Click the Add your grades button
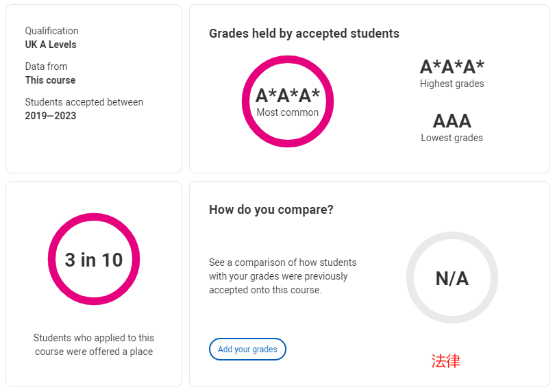The image size is (555, 392). (247, 349)
